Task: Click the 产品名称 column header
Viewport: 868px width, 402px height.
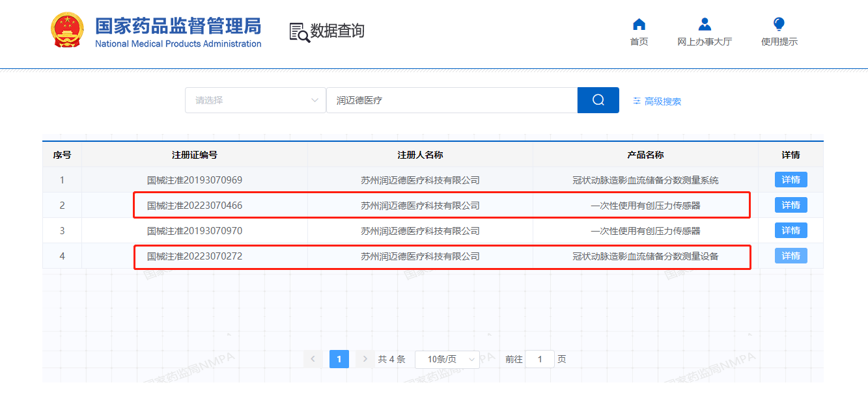Action: [x=645, y=155]
